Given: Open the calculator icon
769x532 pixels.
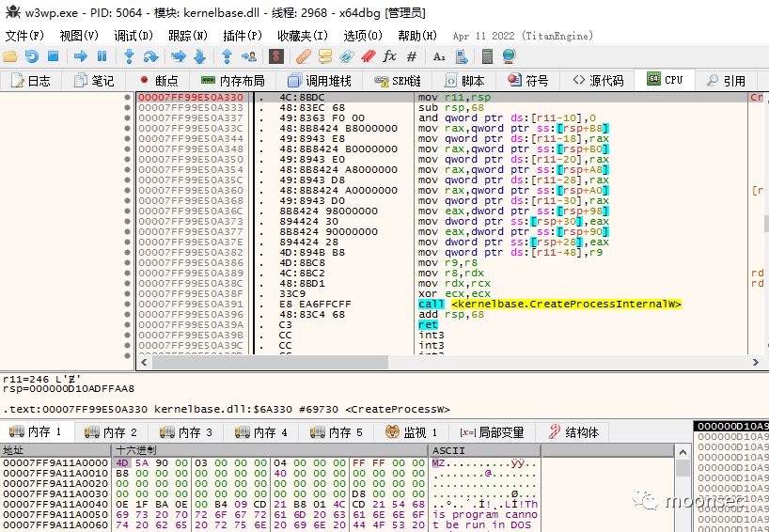Looking at the screenshot, I should coord(487,56).
